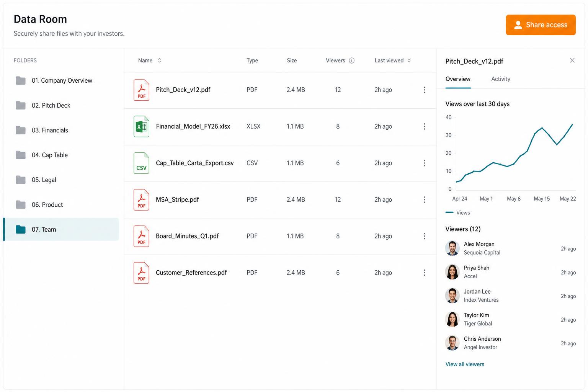Open the 05. Legal folder
588x392 pixels.
[x=44, y=180]
